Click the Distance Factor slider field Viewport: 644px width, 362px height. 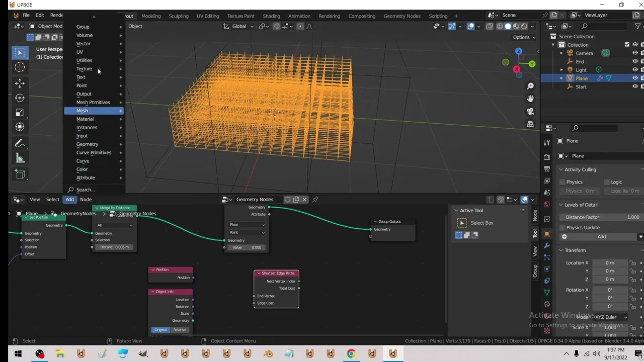click(602, 217)
